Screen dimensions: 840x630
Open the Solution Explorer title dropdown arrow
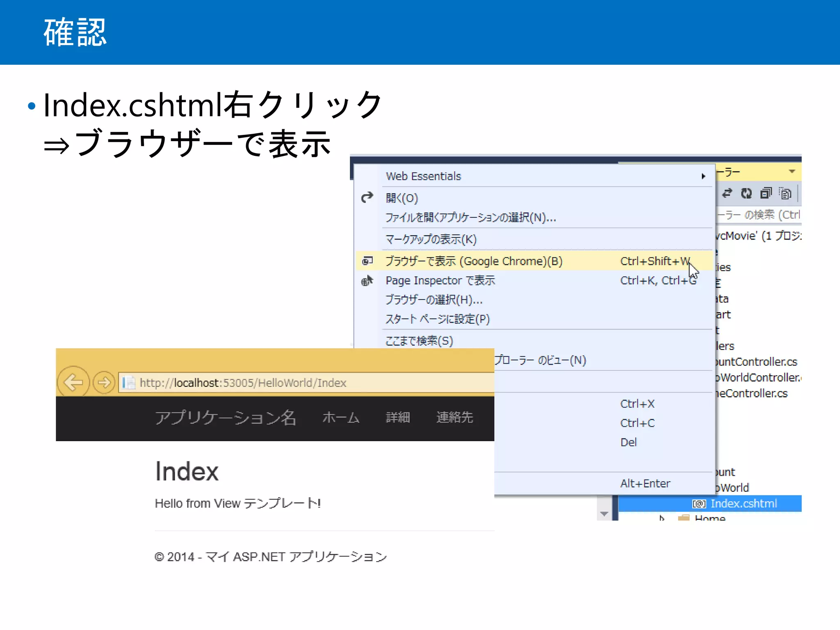(x=792, y=171)
